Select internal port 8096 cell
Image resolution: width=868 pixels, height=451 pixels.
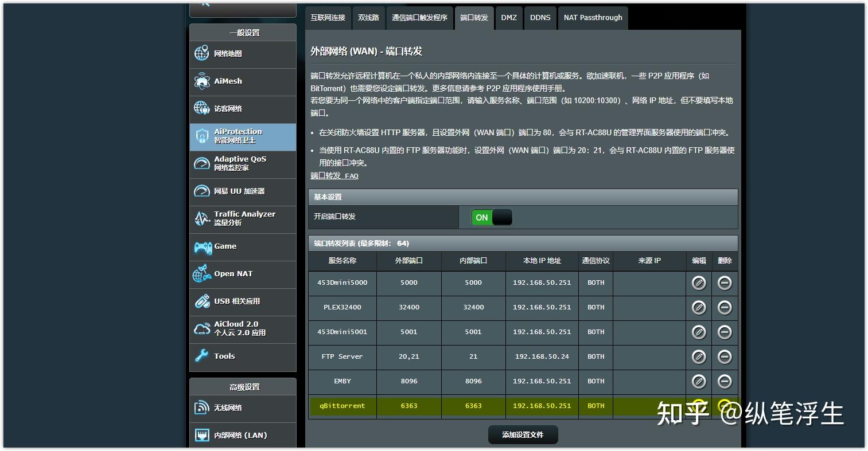point(473,381)
